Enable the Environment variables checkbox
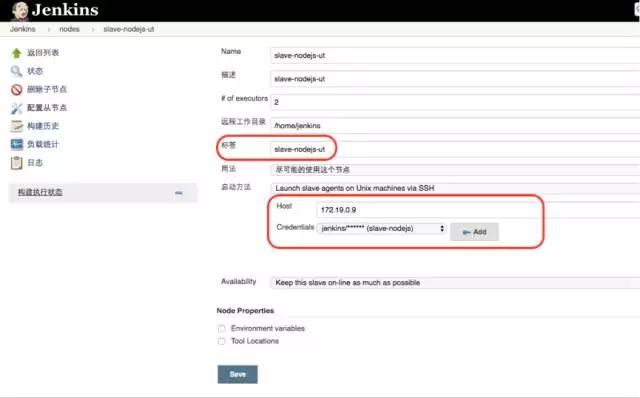 [x=222, y=329]
